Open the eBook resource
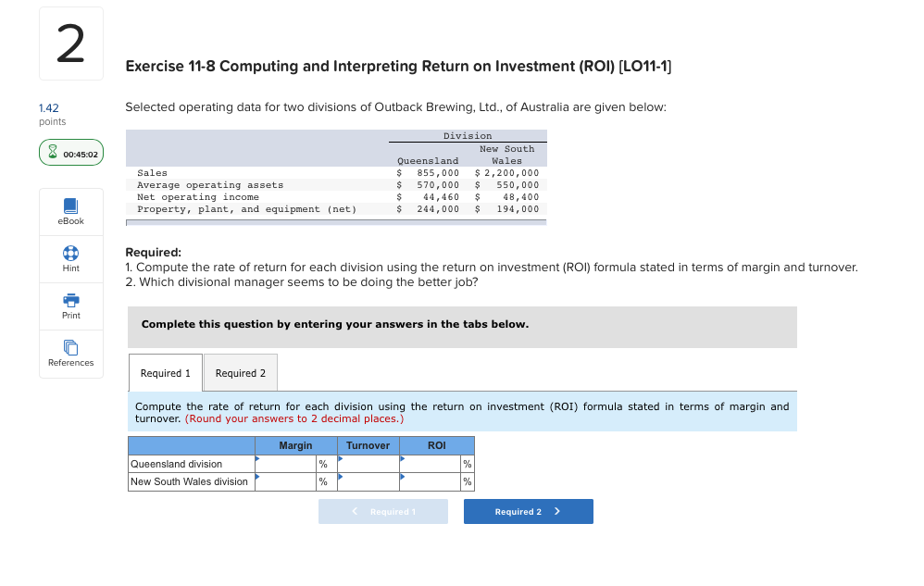924x586 pixels. (x=70, y=212)
